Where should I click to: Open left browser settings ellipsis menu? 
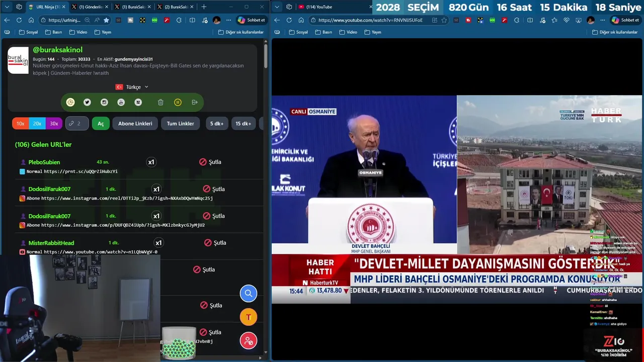coord(228,20)
